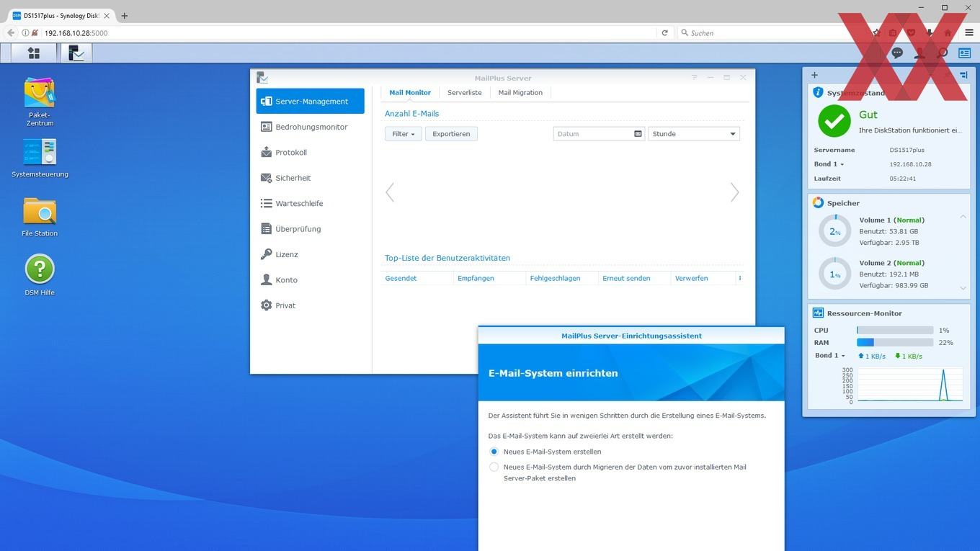Image resolution: width=980 pixels, height=551 pixels.
Task: Open the calendar picker in the Datum field
Action: tap(638, 134)
